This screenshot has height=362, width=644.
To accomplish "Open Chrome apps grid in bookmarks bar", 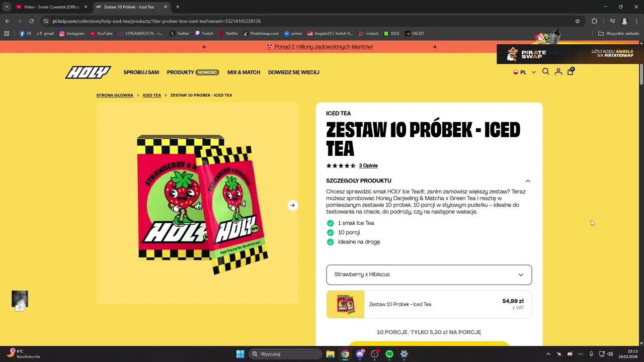I will click(x=7, y=34).
